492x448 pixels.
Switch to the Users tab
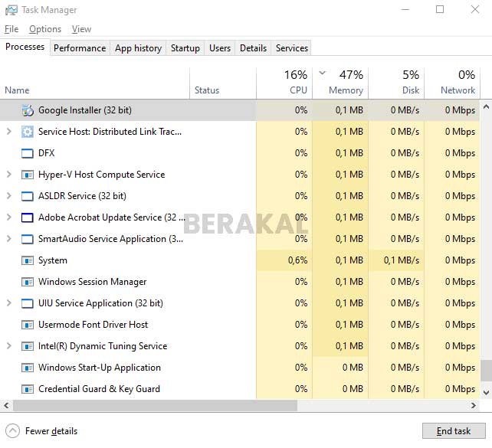220,48
